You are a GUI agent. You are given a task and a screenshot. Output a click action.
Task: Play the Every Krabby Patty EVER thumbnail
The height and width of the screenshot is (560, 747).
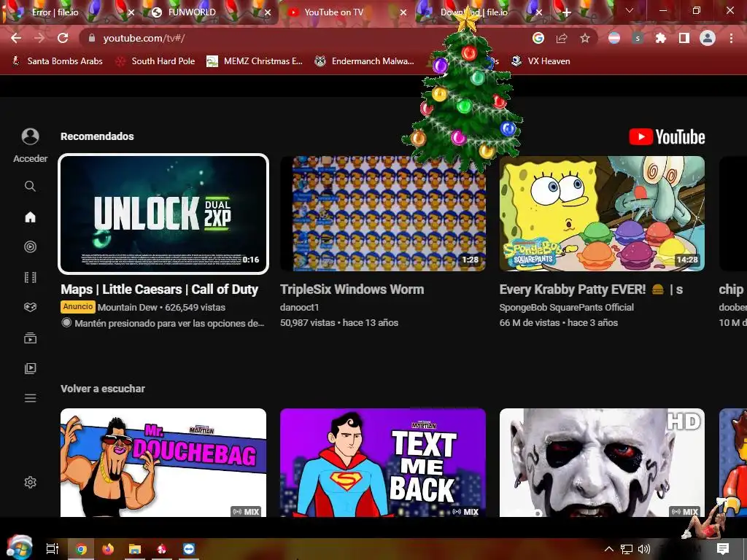click(x=602, y=214)
